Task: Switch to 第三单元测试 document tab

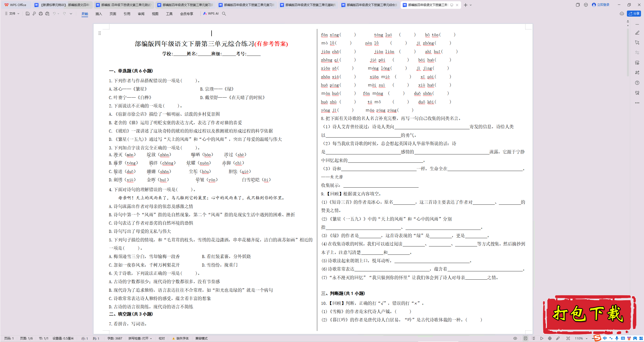Action: point(124,5)
